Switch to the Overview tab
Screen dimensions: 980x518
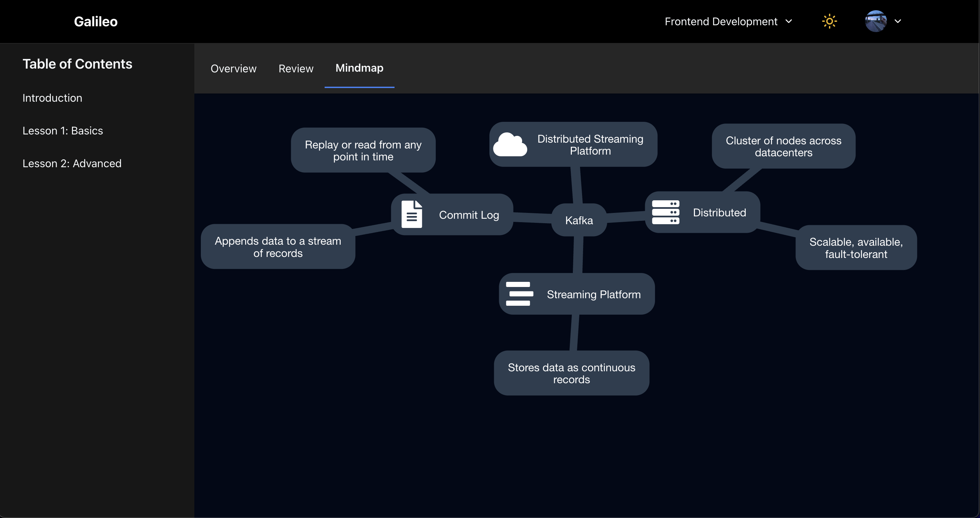[233, 69]
